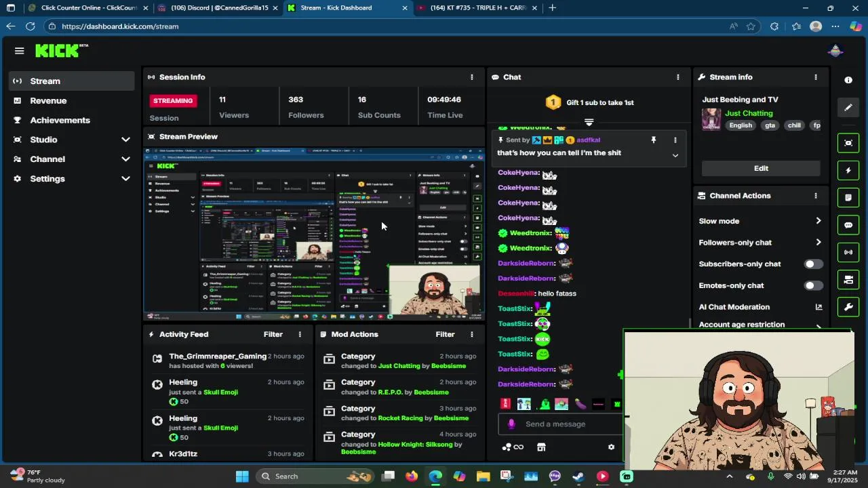868x488 pixels.
Task: Toggle the wrench stream info widget icon
Action: 848,307
